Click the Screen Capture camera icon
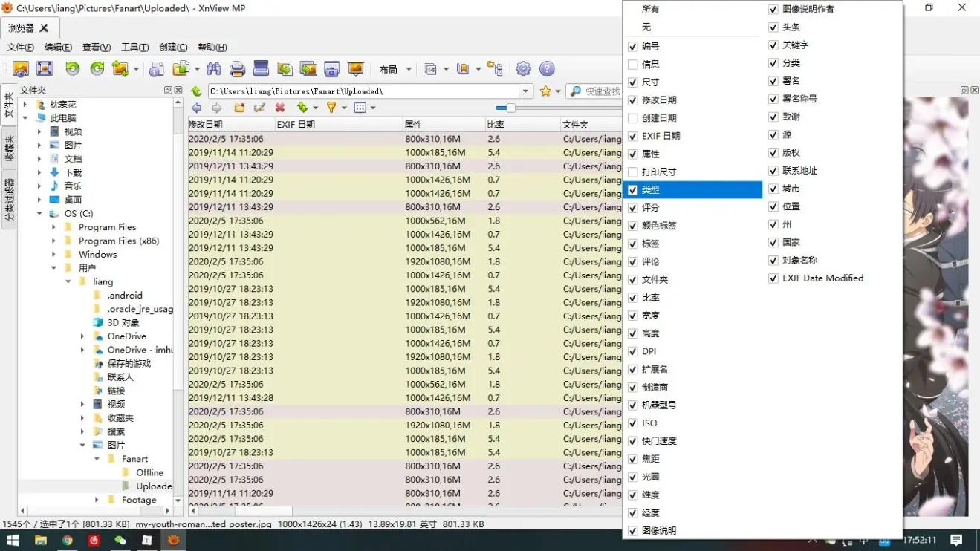Screen dimensions: 980x551 [331, 68]
